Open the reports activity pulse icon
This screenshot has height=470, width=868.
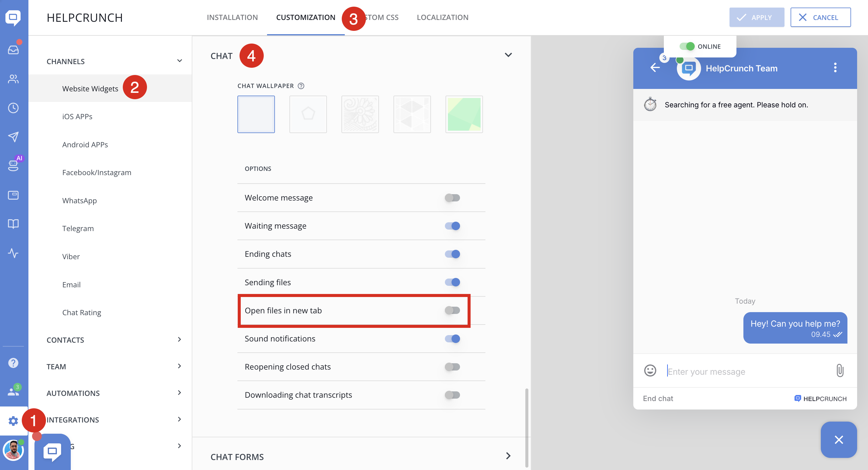pos(13,253)
